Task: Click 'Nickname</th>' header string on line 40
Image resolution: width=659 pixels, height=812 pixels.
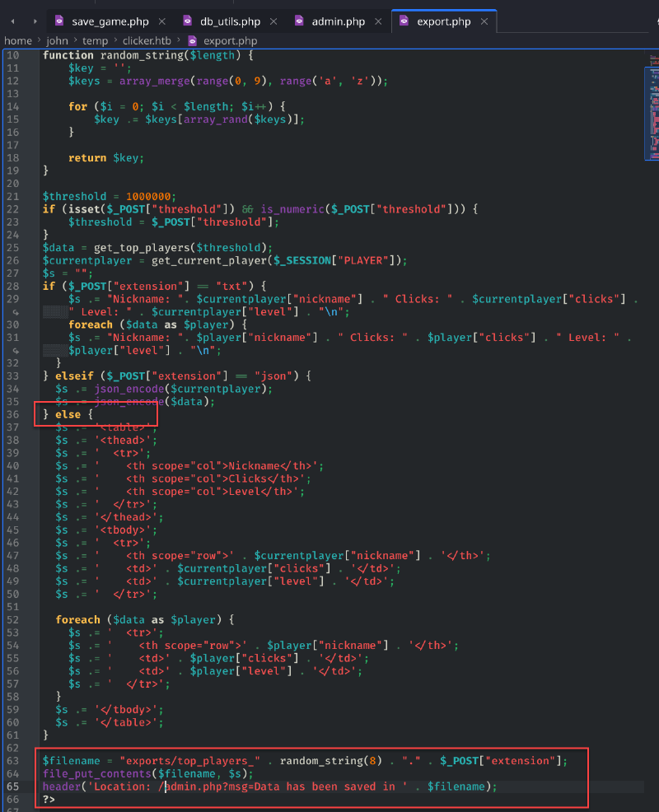Action: [270, 466]
